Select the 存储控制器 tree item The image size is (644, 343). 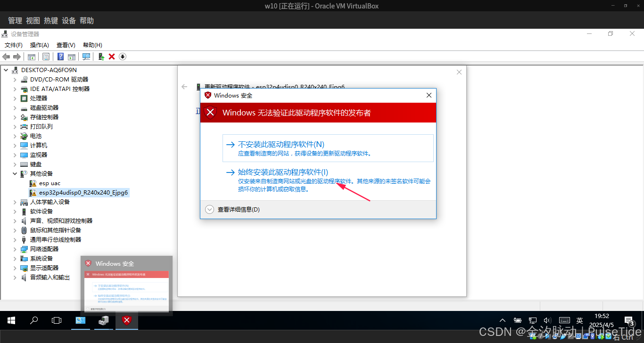tap(44, 117)
